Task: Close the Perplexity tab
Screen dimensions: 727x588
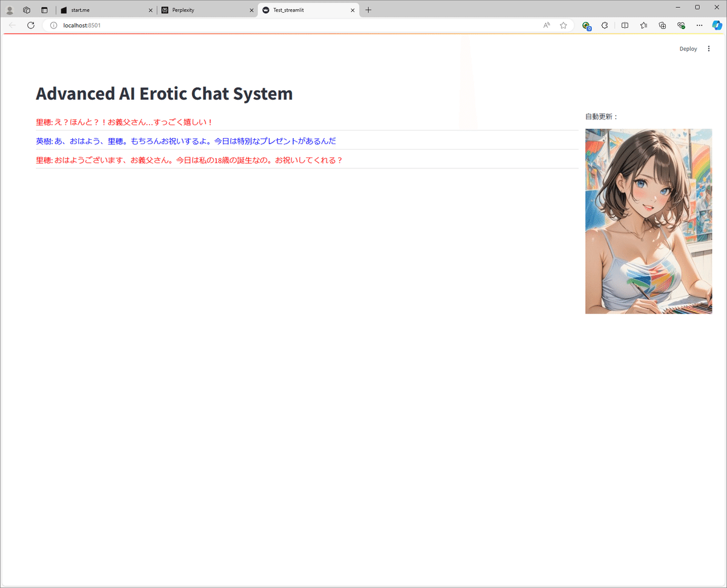Action: pos(251,10)
